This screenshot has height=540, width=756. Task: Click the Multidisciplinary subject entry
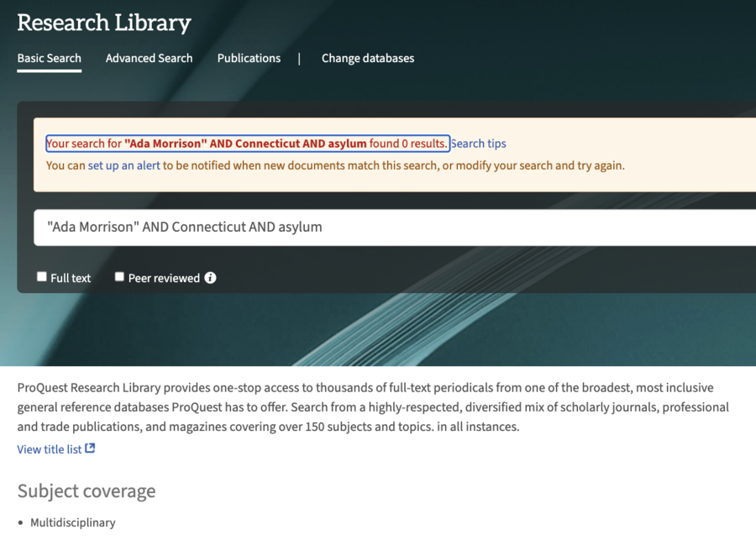point(73,522)
